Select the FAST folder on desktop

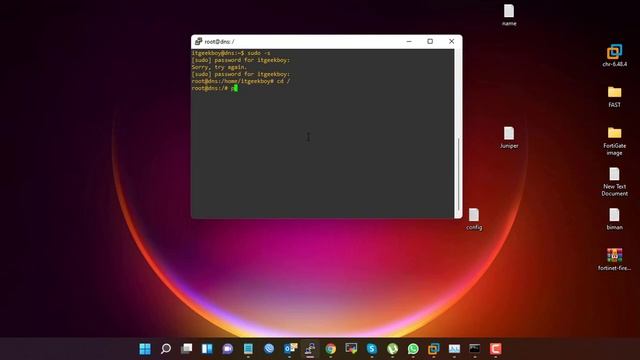pos(614,96)
